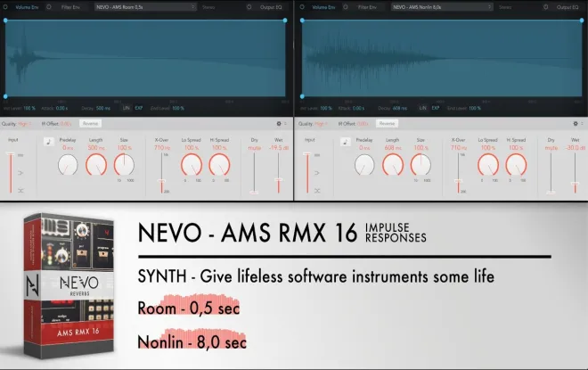Click the Room - 0,5 sec label

click(x=189, y=308)
